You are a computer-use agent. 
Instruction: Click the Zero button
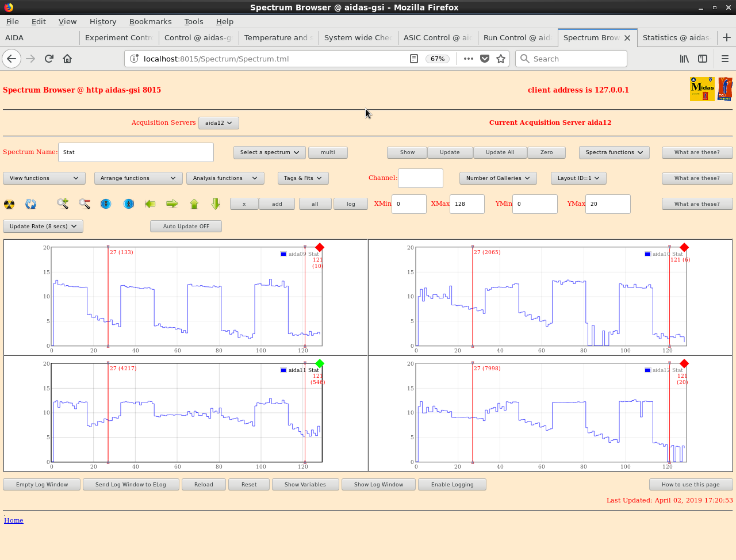click(546, 152)
